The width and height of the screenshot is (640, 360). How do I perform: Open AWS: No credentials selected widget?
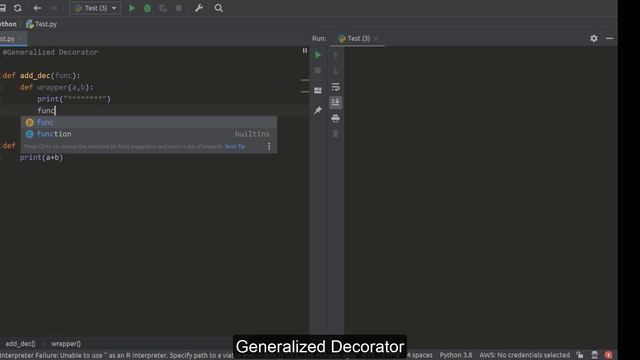point(524,355)
